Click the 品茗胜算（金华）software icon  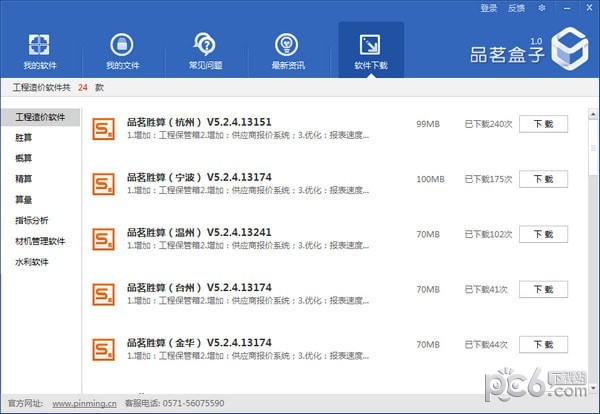coord(104,349)
